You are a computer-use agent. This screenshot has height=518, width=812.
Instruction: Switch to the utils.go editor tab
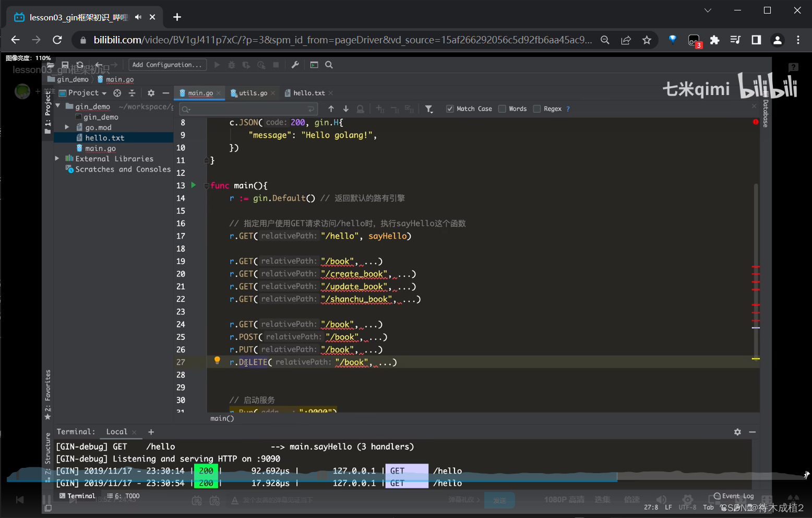(x=253, y=93)
